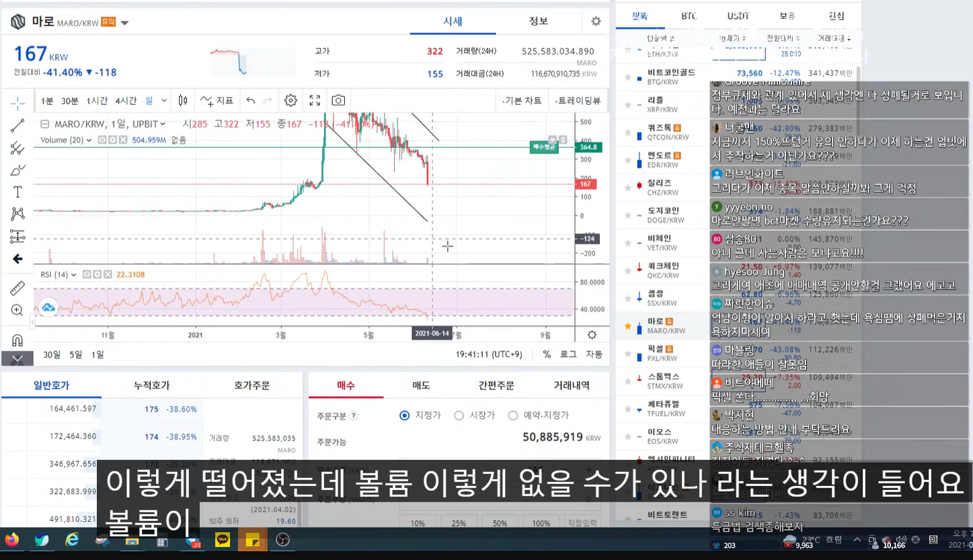This screenshot has width=973, height=560.
Task: Click the 매수평균 price line label
Action: click(x=544, y=147)
